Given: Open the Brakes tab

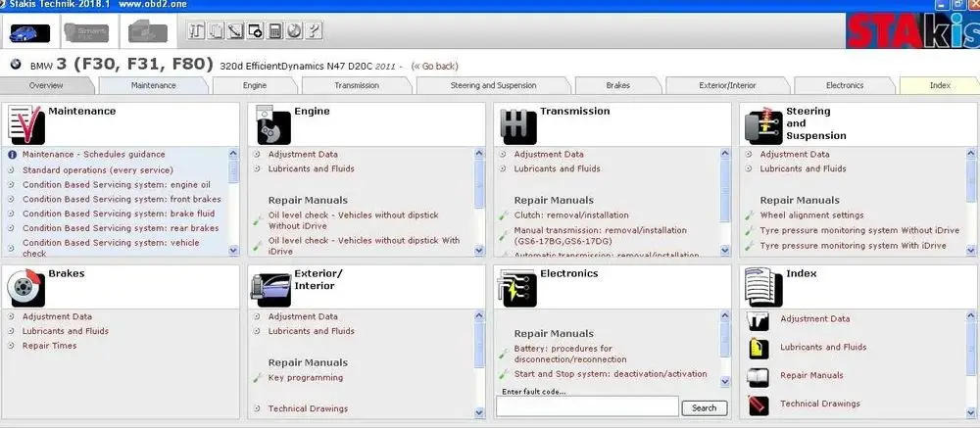Looking at the screenshot, I should (x=617, y=85).
